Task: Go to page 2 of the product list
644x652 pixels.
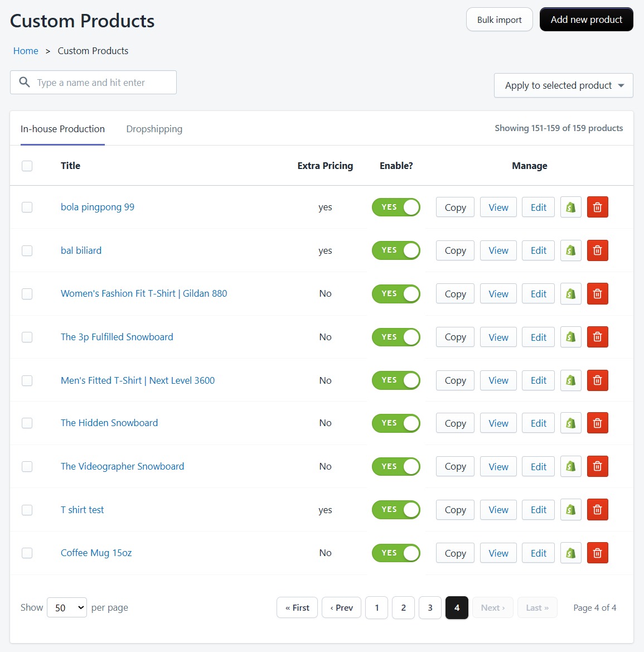Action: coord(403,607)
